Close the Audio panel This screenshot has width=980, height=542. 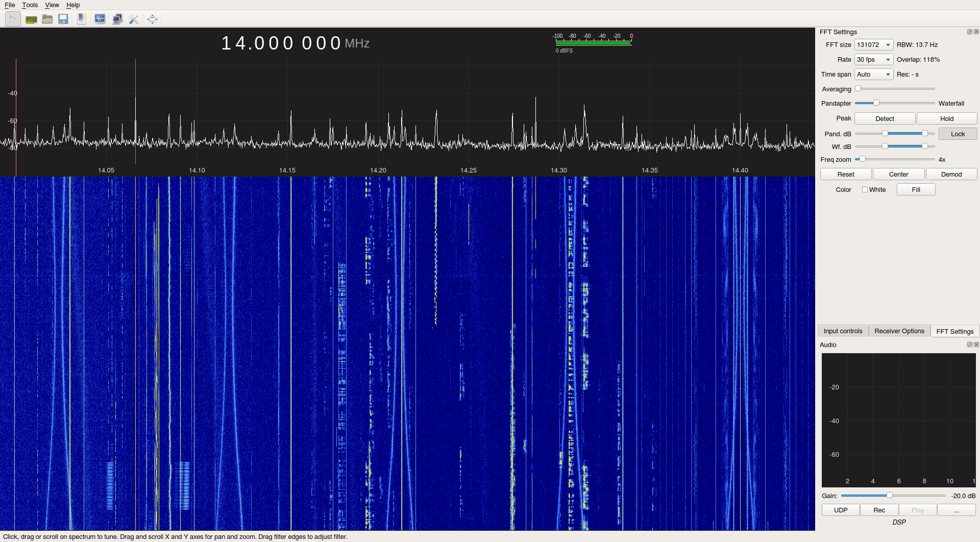point(976,344)
